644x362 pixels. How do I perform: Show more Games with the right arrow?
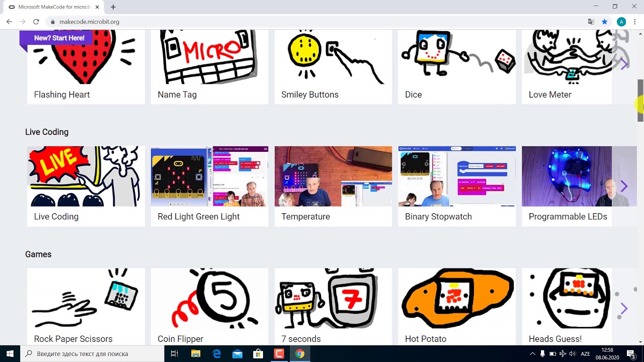[624, 308]
